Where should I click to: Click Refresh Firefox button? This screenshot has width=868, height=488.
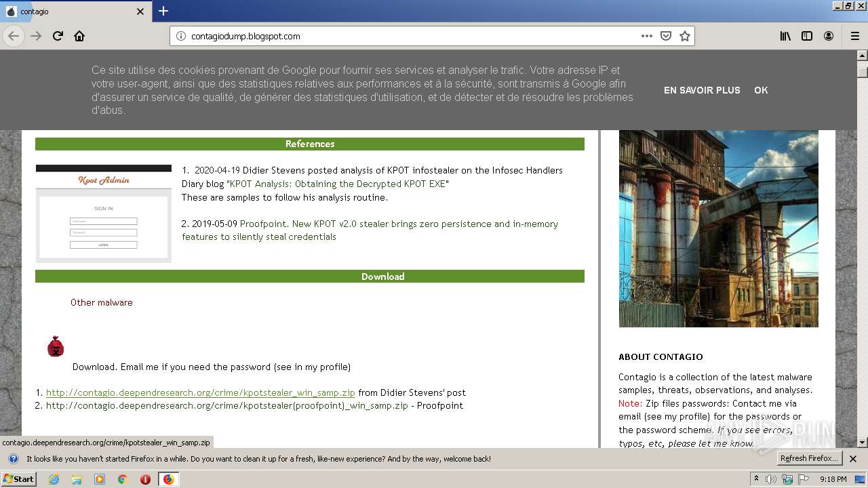(810, 458)
